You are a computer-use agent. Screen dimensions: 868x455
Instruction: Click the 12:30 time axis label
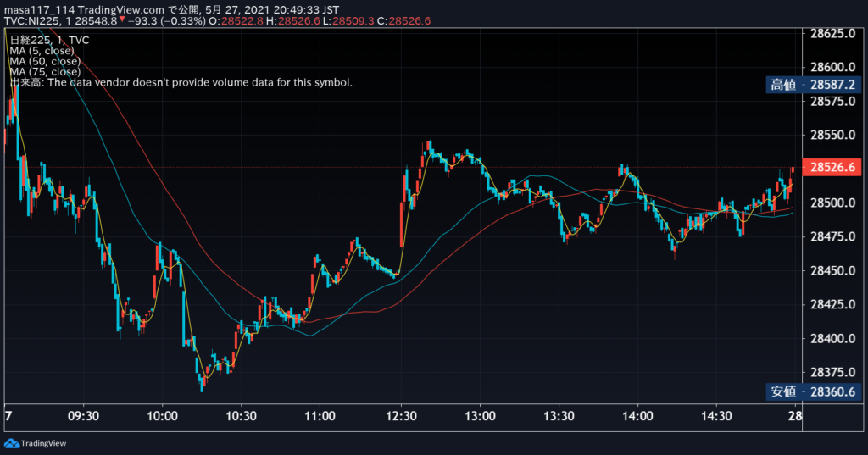pyautogui.click(x=401, y=416)
